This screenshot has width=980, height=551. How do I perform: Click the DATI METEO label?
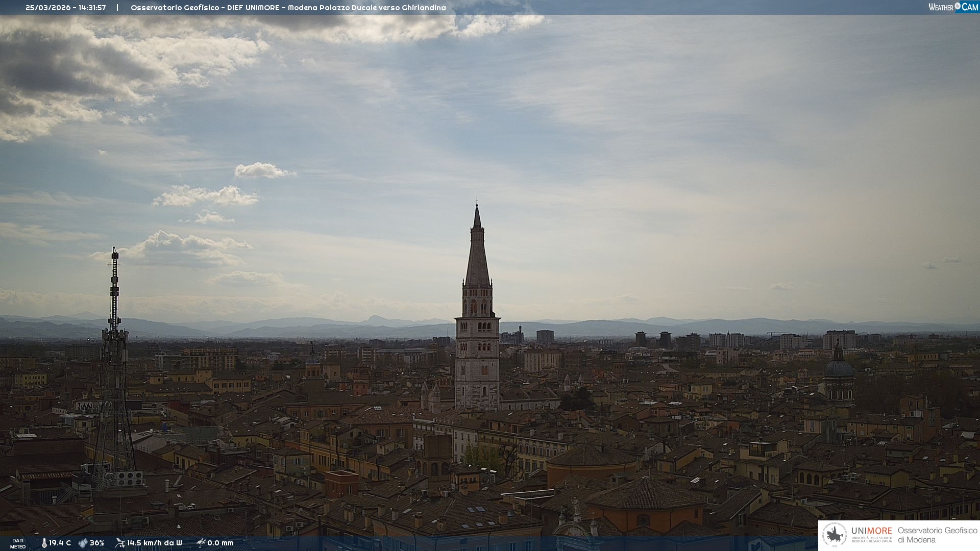(18, 543)
